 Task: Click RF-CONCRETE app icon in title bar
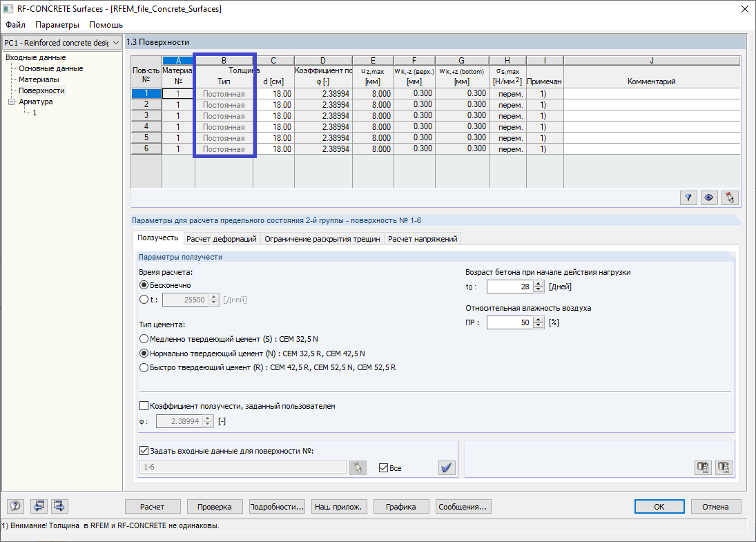tap(8, 9)
